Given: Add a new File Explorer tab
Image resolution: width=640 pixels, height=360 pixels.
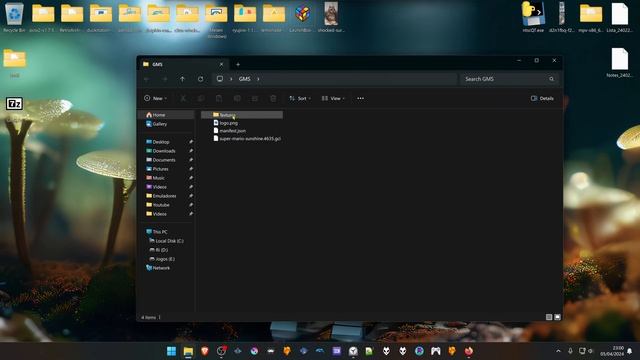Looking at the screenshot, I should 238,64.
